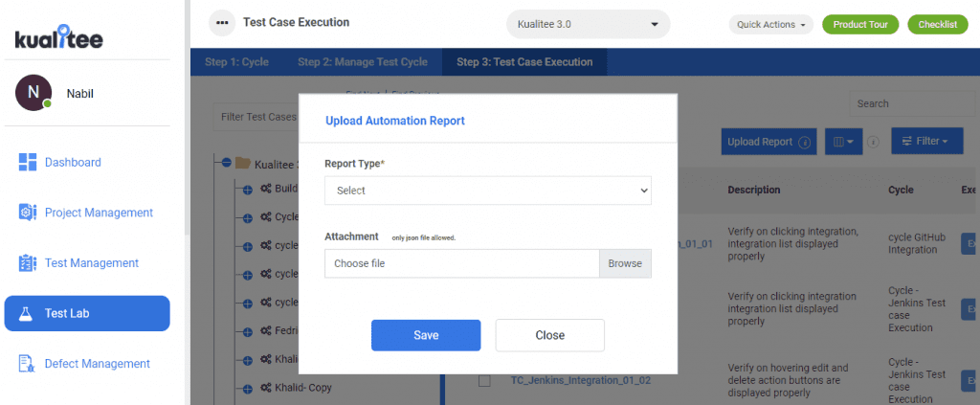980x405 pixels.
Task: Tick the checkbox beside TC_Jenkins_Integration_01_02
Action: click(x=484, y=381)
